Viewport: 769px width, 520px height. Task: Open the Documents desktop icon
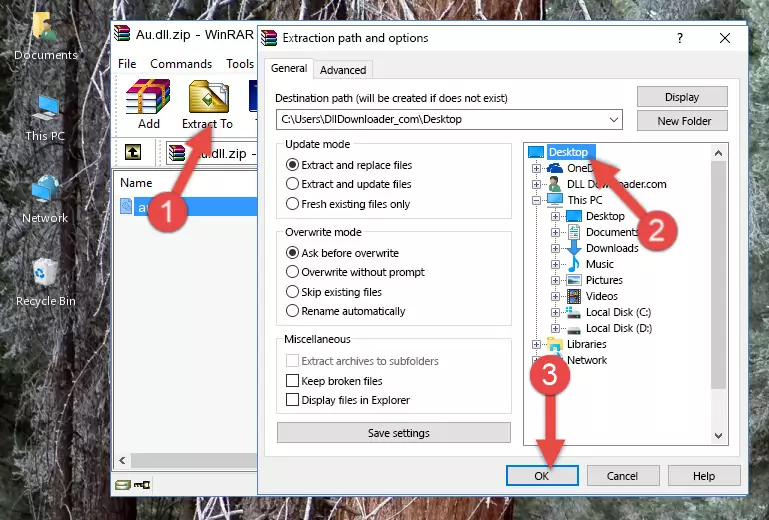point(45,36)
